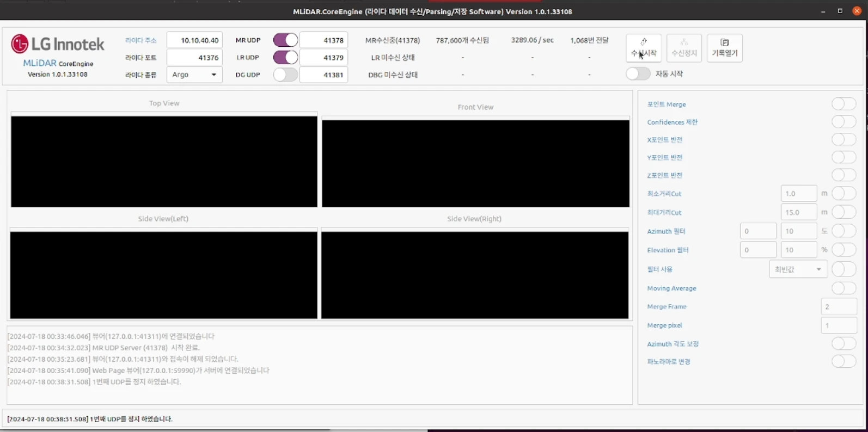Close the MLiDAR.CoreEngine window

857,11
